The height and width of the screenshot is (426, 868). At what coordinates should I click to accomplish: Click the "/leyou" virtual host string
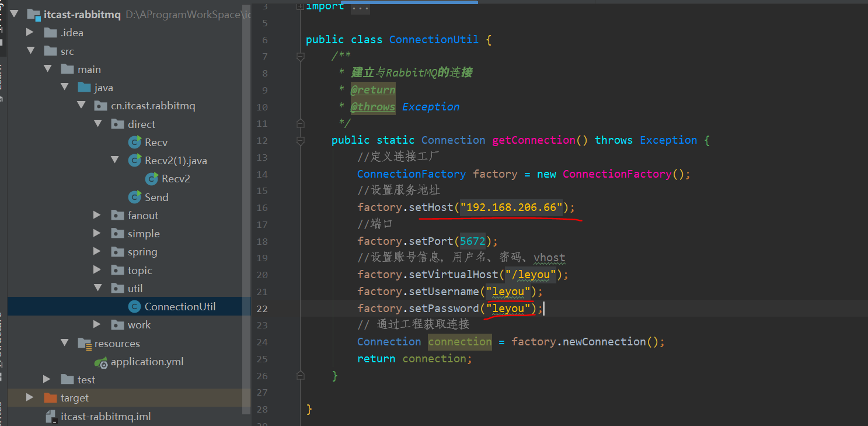click(531, 275)
